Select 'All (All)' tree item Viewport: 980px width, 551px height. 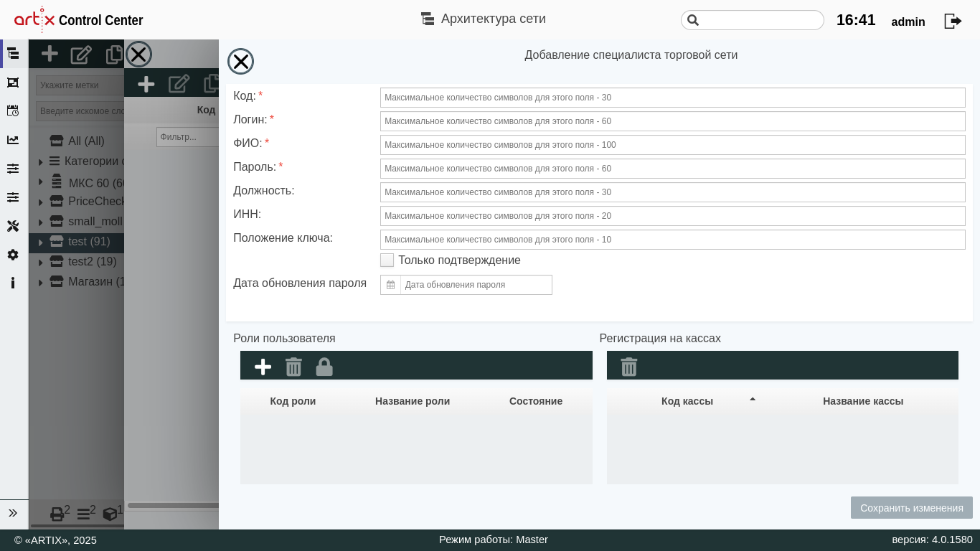coord(86,141)
